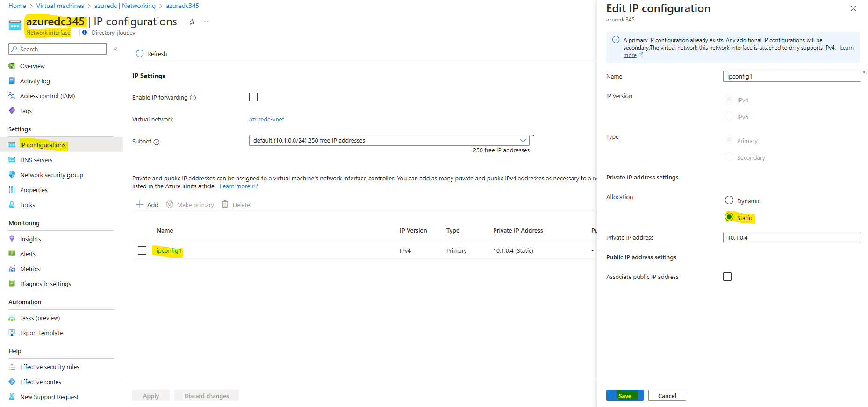Select the Primary type radio button
The height and width of the screenshot is (407, 868).
(x=729, y=140)
